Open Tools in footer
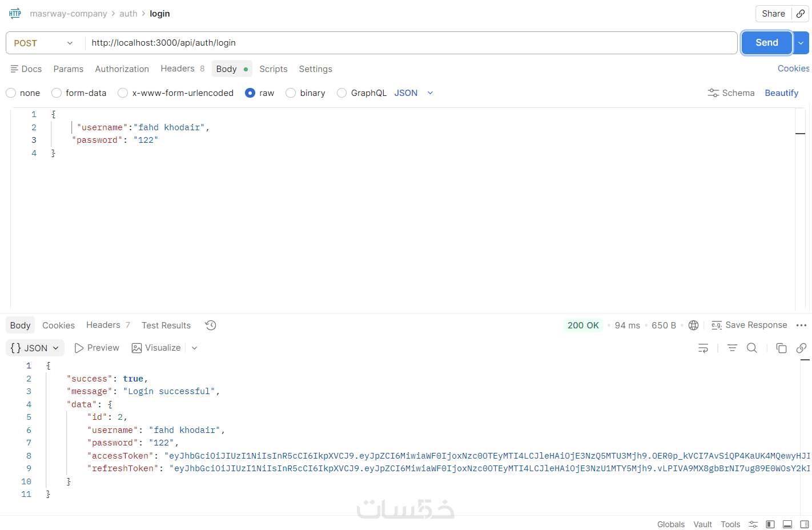Image resolution: width=812 pixels, height=530 pixels. click(x=730, y=524)
